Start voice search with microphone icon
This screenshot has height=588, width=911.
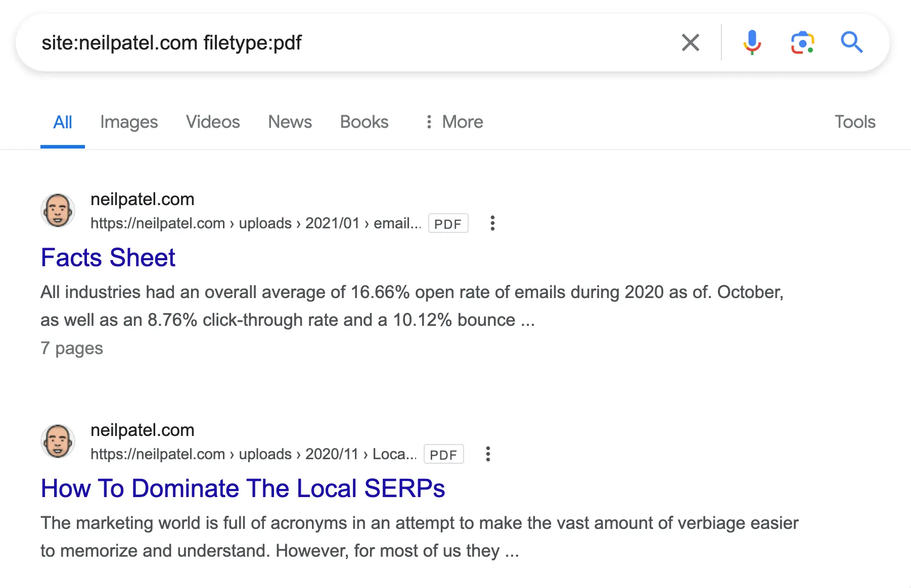[752, 42]
